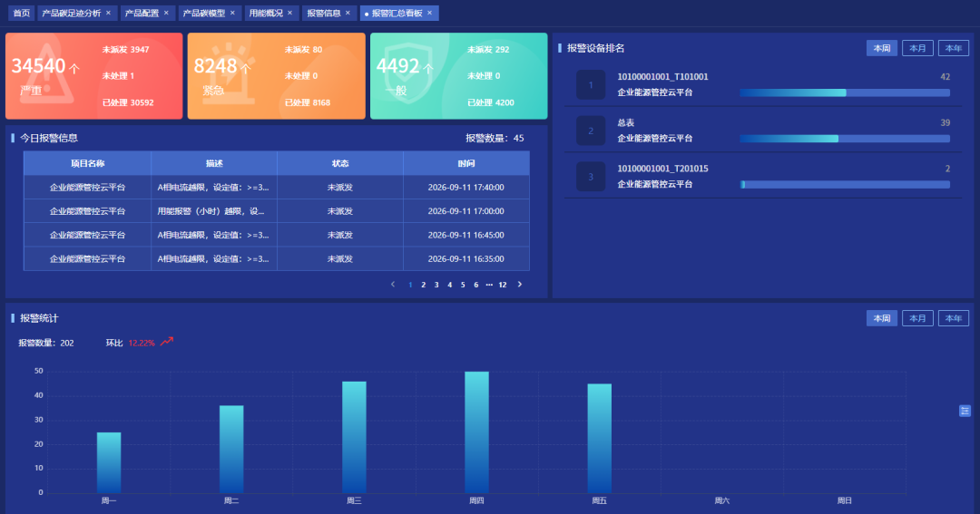Go to previous page arrow in pagination
This screenshot has height=514, width=980.
(x=393, y=284)
